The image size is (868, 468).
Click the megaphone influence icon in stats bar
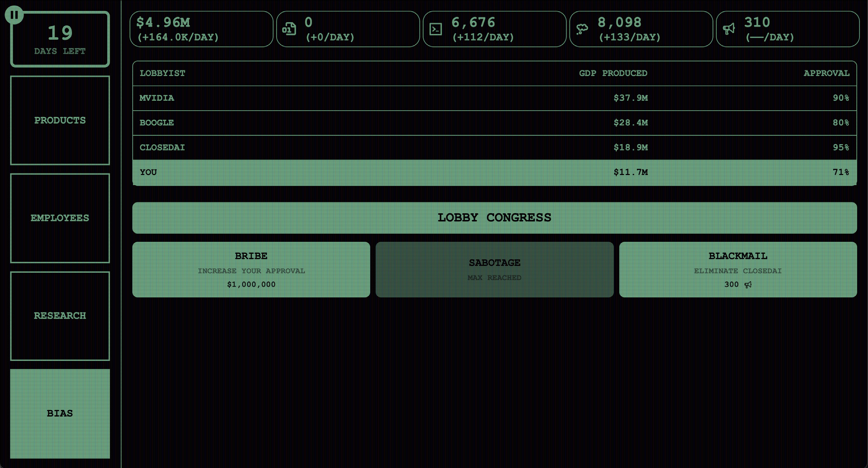pyautogui.click(x=729, y=29)
